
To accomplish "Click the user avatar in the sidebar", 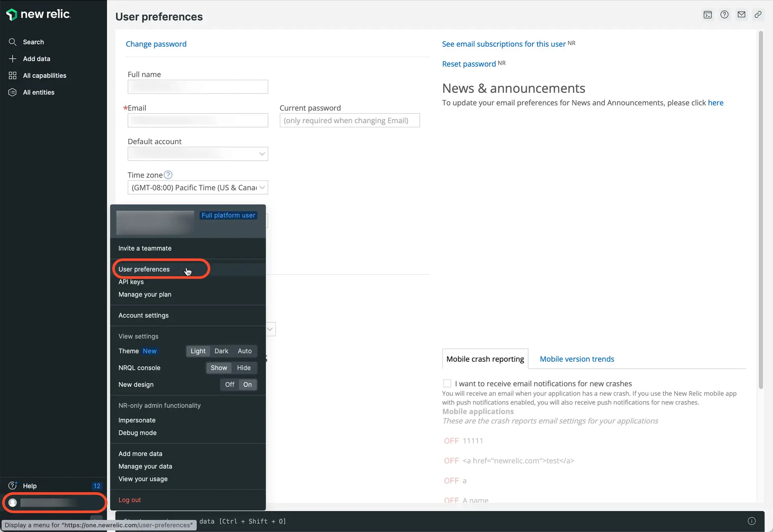I will [x=13, y=503].
